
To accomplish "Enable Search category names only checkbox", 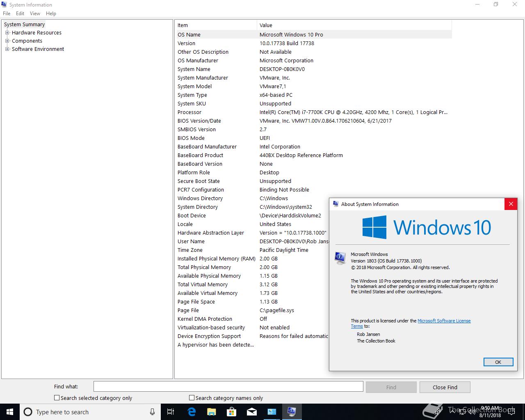I will (192, 397).
